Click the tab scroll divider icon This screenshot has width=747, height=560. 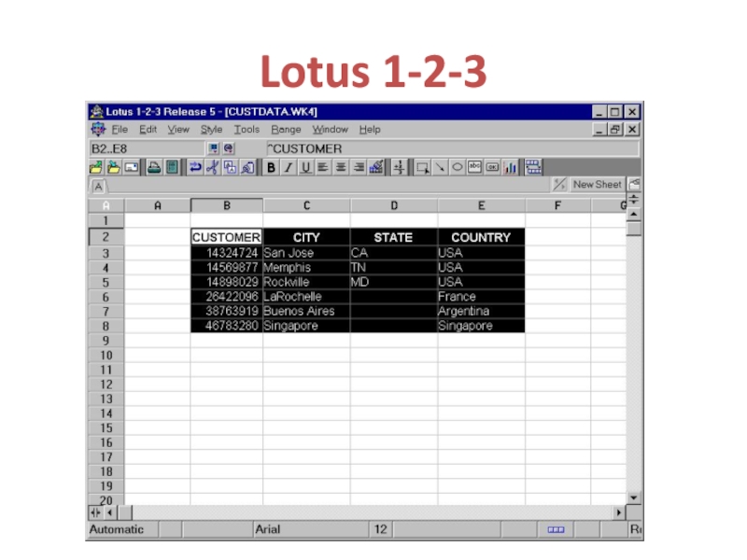558,185
